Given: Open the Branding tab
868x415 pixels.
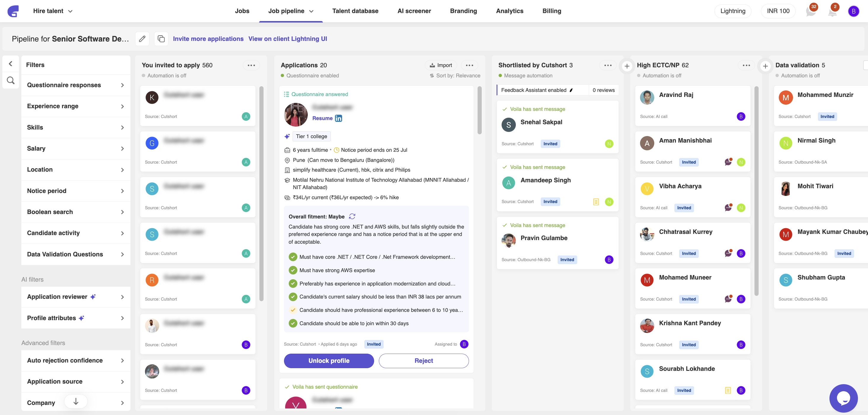Looking at the screenshot, I should tap(463, 11).
